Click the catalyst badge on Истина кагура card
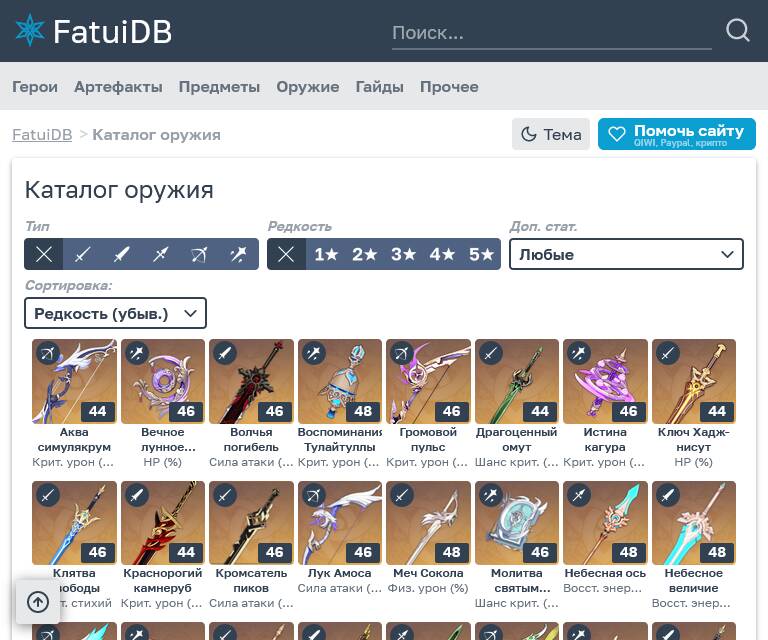 [578, 353]
